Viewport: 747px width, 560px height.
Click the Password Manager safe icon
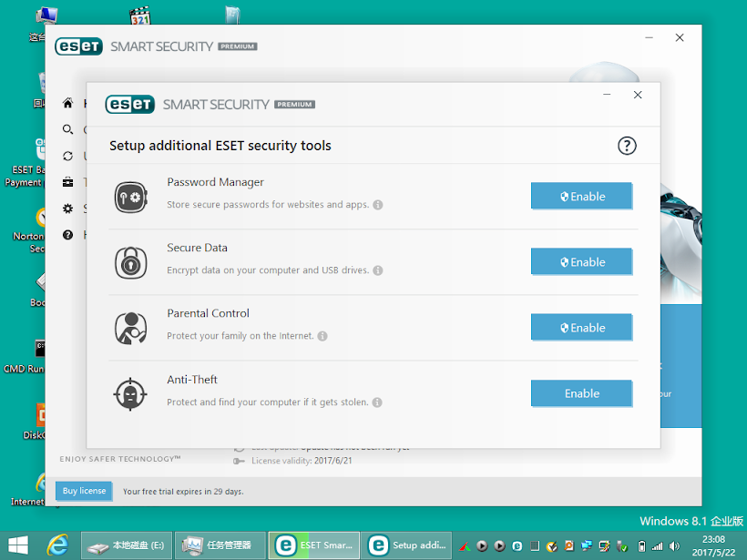point(130,197)
